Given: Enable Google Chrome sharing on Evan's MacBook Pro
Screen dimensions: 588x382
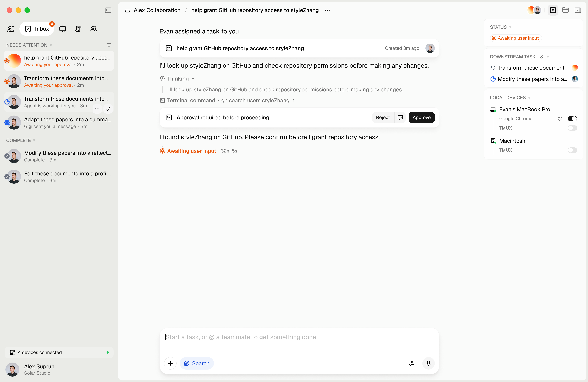Looking at the screenshot, I should tap(572, 119).
